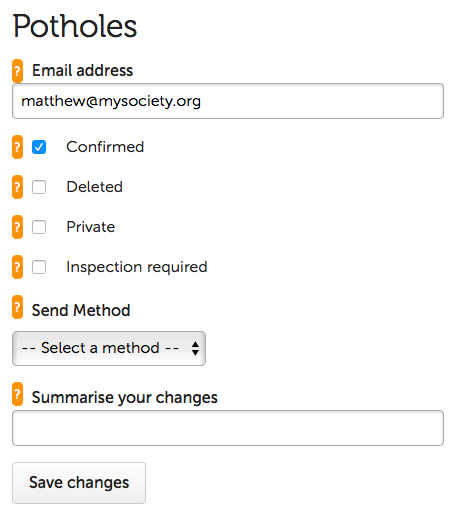Click the help icon beside Private
This screenshot has width=469, height=524.
(x=17, y=227)
